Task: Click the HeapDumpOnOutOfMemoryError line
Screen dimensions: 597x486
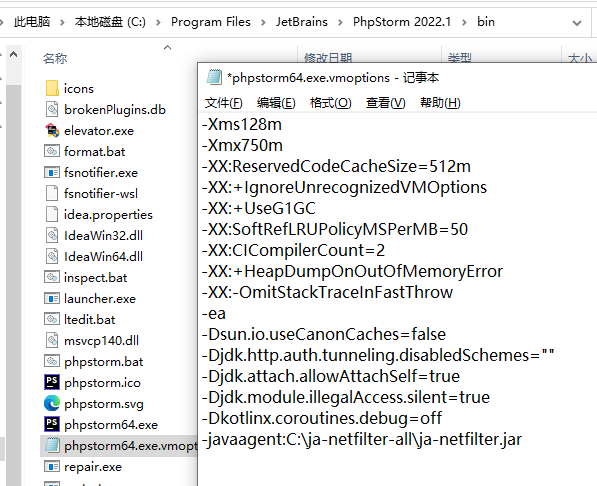Action: pos(352,272)
